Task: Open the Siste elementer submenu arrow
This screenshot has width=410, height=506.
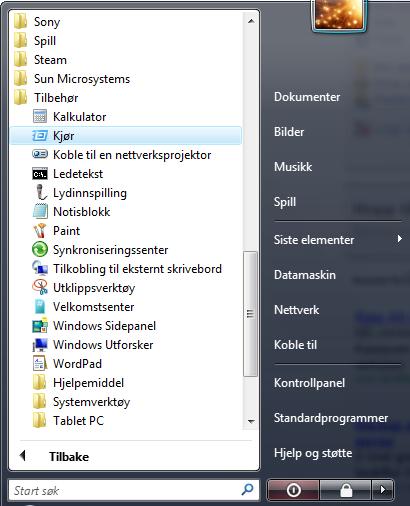Action: pyautogui.click(x=399, y=239)
